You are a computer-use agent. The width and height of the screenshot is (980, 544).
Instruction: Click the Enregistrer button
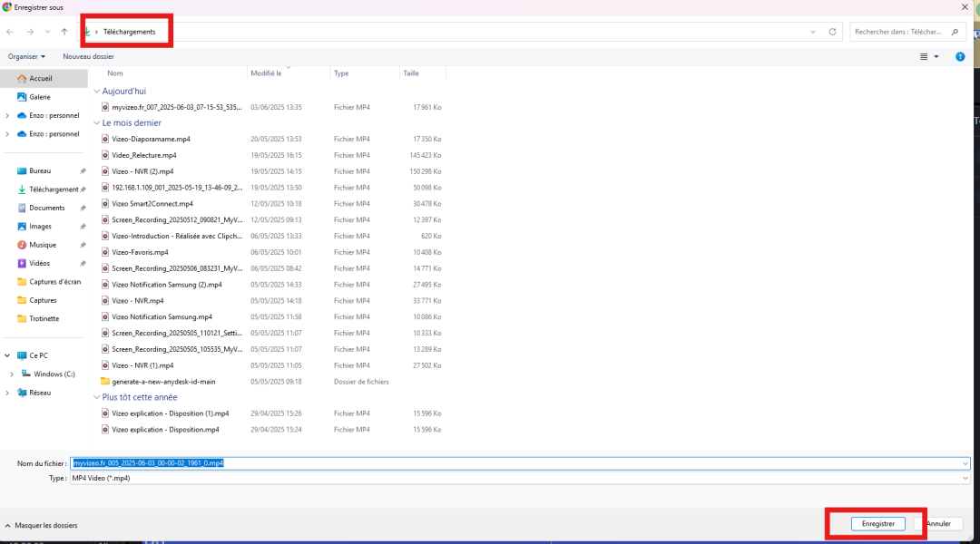(878, 524)
